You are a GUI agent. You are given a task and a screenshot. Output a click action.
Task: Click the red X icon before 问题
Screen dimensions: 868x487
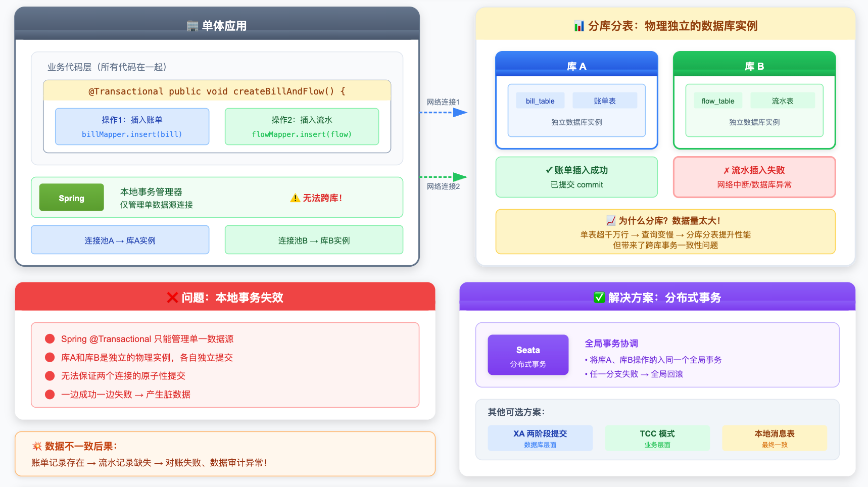172,298
